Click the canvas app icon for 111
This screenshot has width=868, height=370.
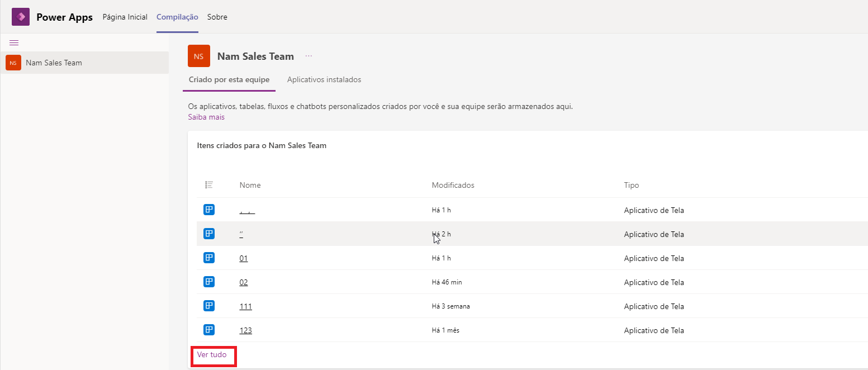(209, 306)
